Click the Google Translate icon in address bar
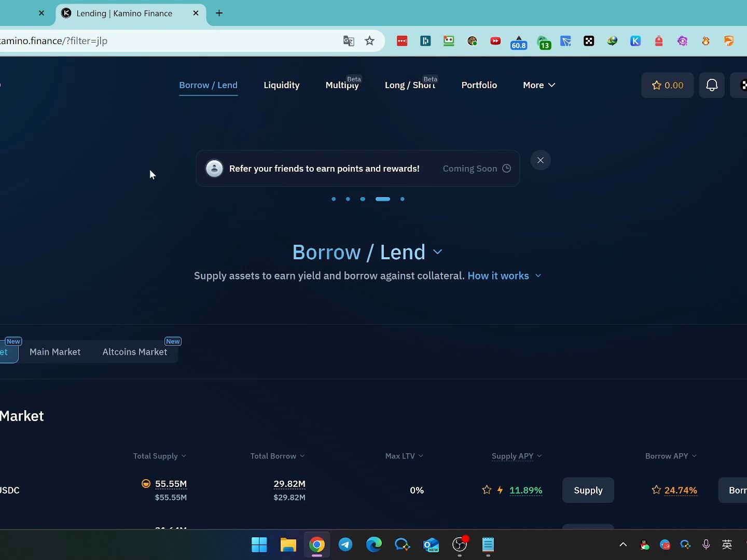Screen dimensions: 747x560 coord(349,41)
